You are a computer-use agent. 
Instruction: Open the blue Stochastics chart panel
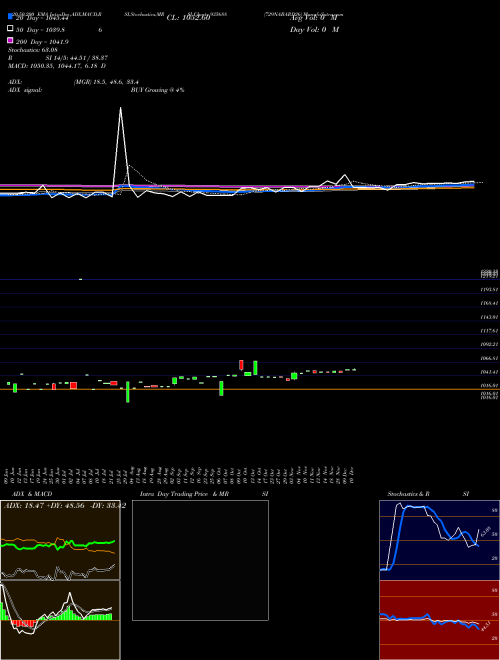pyautogui.click(x=439, y=540)
